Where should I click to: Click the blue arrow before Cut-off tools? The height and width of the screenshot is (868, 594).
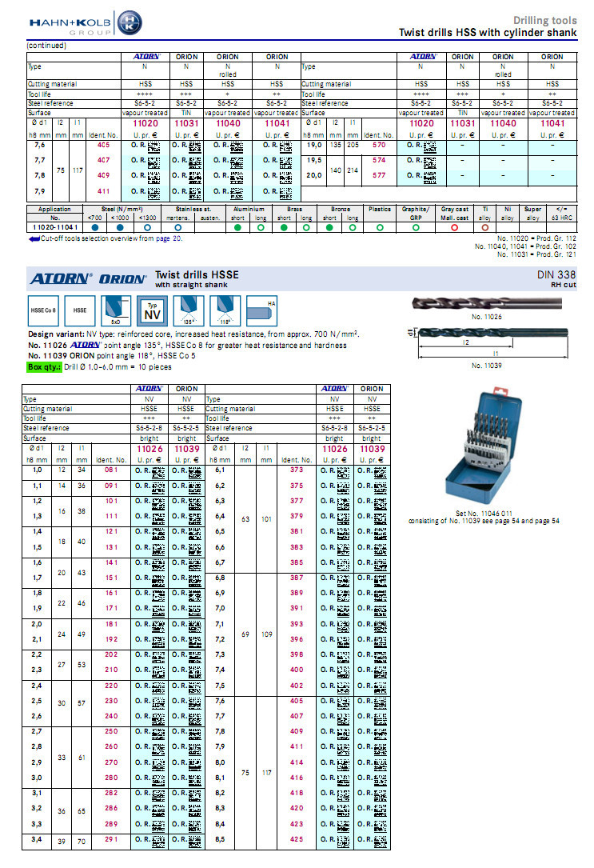click(34, 239)
